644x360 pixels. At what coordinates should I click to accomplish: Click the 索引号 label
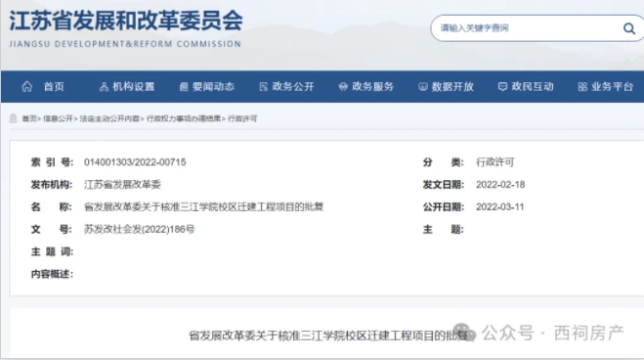[52, 162]
